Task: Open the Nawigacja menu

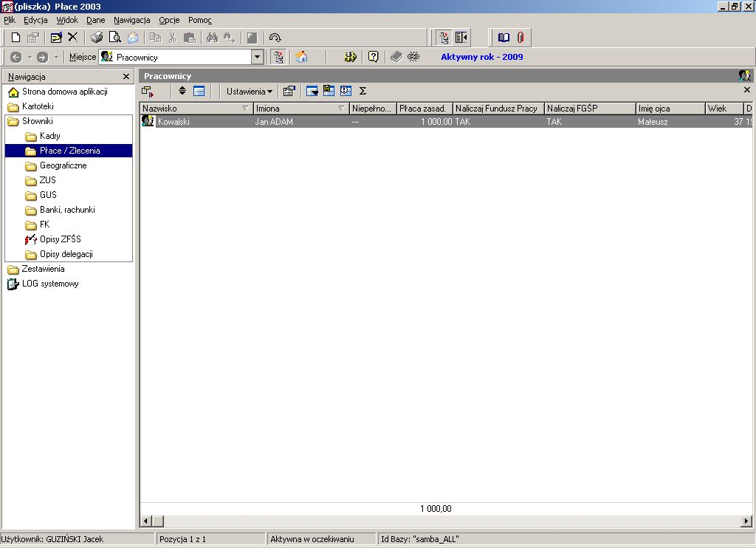Action: tap(132, 20)
